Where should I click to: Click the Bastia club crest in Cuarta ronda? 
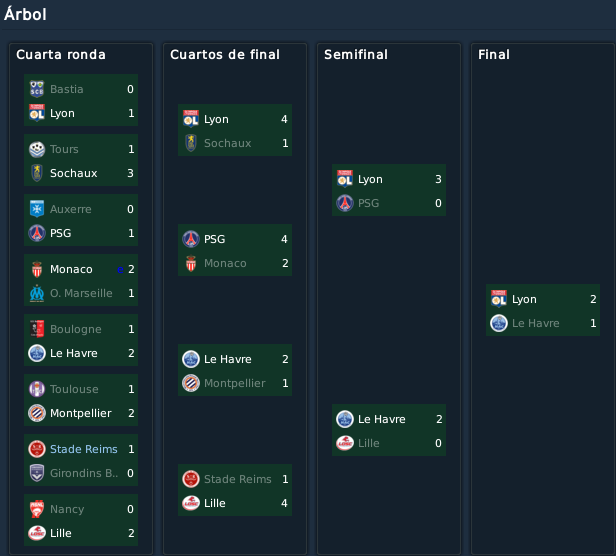click(x=37, y=89)
